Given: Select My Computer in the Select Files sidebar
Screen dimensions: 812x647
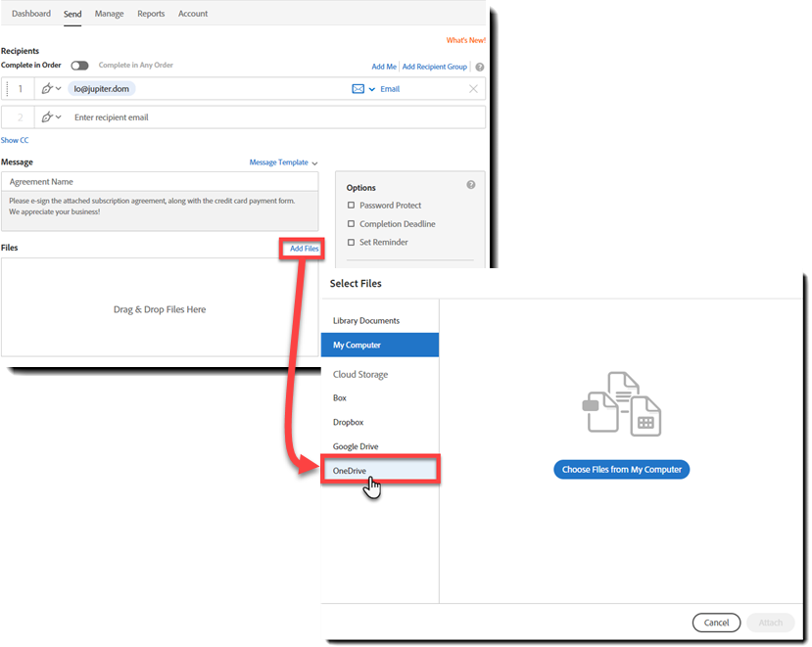Looking at the screenshot, I should tap(379, 345).
